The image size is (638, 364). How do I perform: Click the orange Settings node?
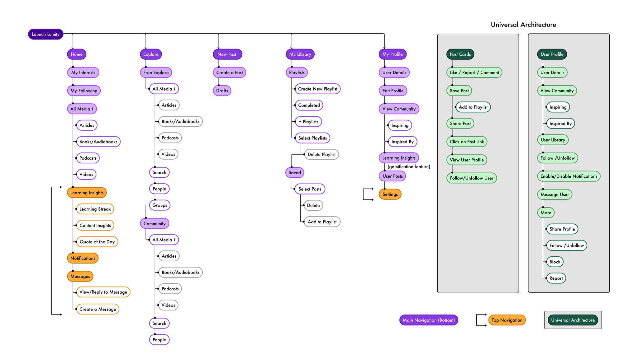pyautogui.click(x=390, y=194)
